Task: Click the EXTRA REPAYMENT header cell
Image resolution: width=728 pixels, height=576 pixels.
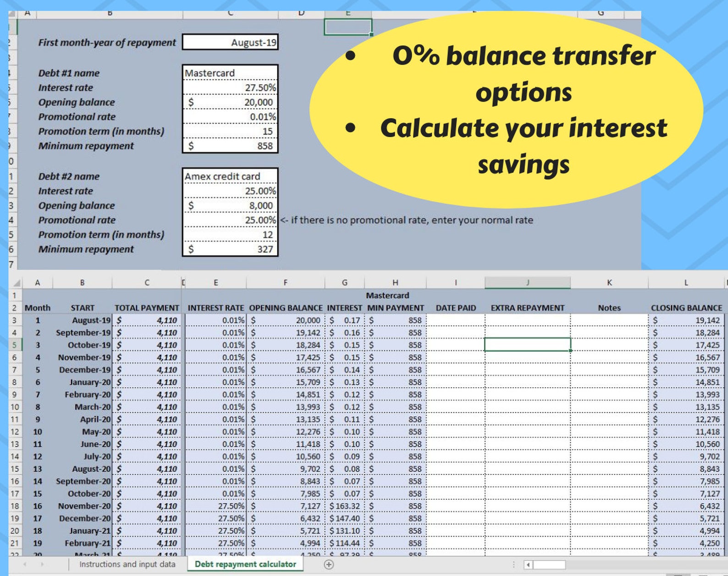Action: pos(528,308)
